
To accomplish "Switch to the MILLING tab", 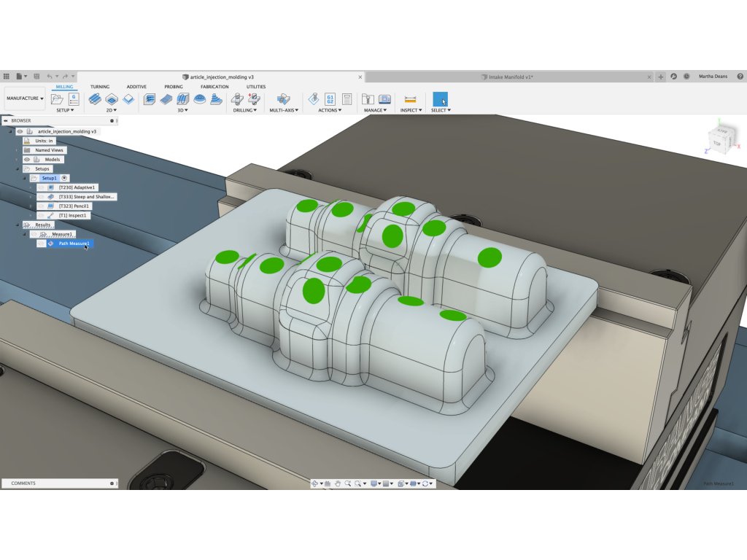I will tap(64, 87).
